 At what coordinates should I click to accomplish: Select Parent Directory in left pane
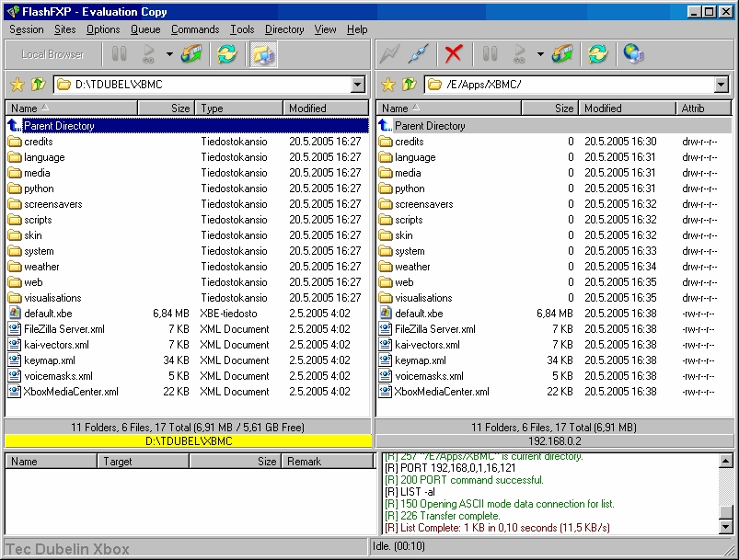(188, 126)
